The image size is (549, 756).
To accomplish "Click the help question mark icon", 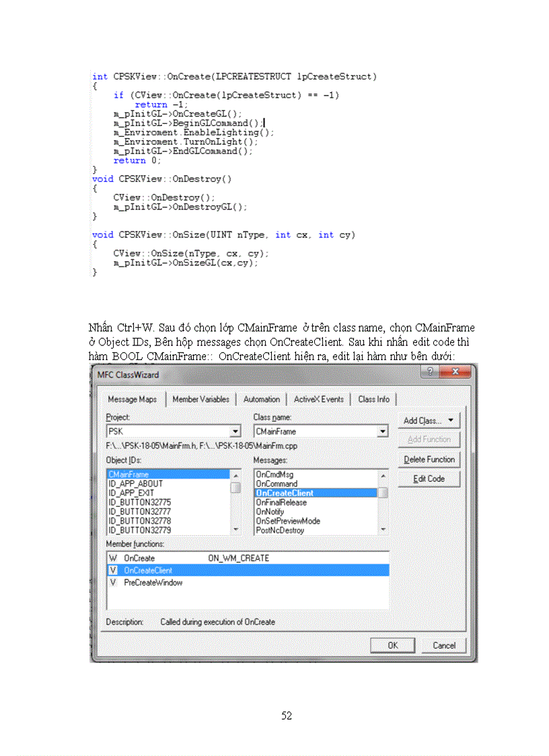I will tap(429, 372).
